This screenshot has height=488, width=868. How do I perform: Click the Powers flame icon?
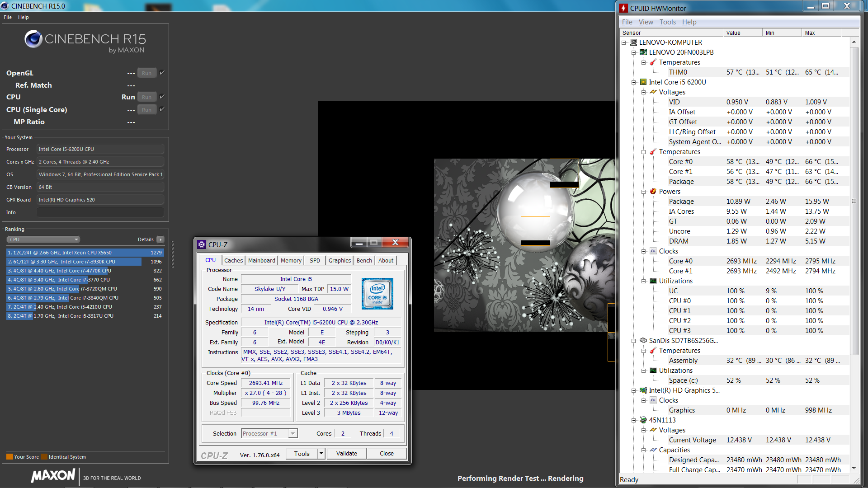click(x=653, y=192)
